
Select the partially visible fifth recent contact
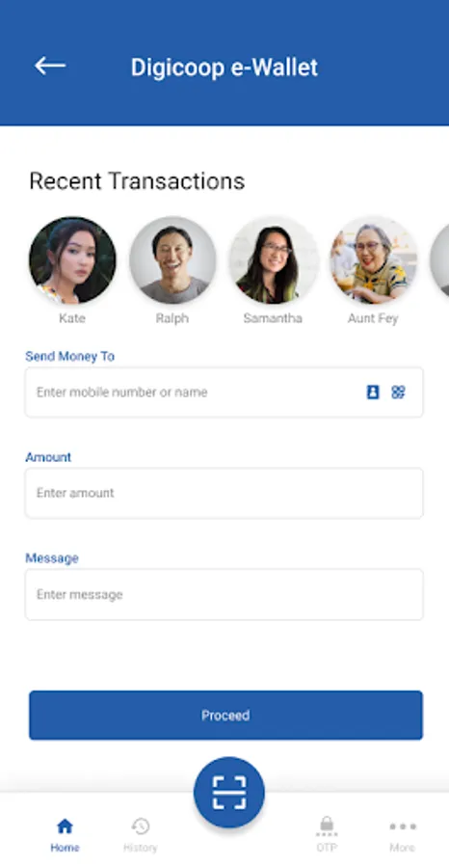tap(440, 260)
